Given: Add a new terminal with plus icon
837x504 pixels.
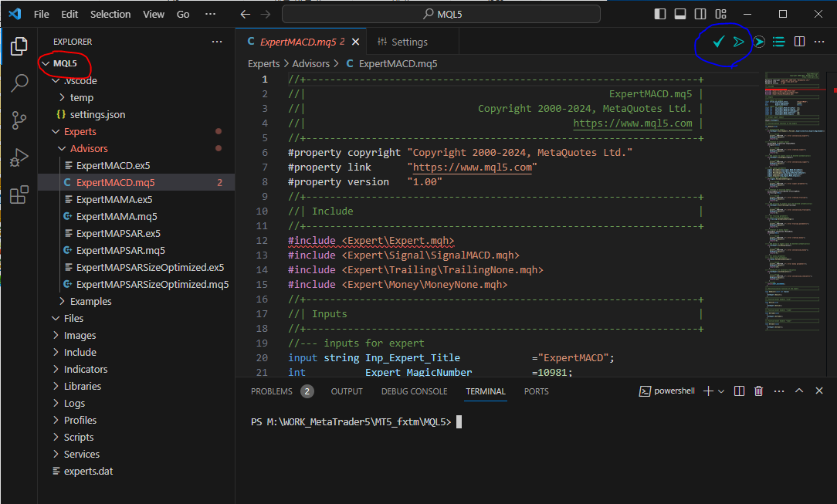Looking at the screenshot, I should [708, 391].
